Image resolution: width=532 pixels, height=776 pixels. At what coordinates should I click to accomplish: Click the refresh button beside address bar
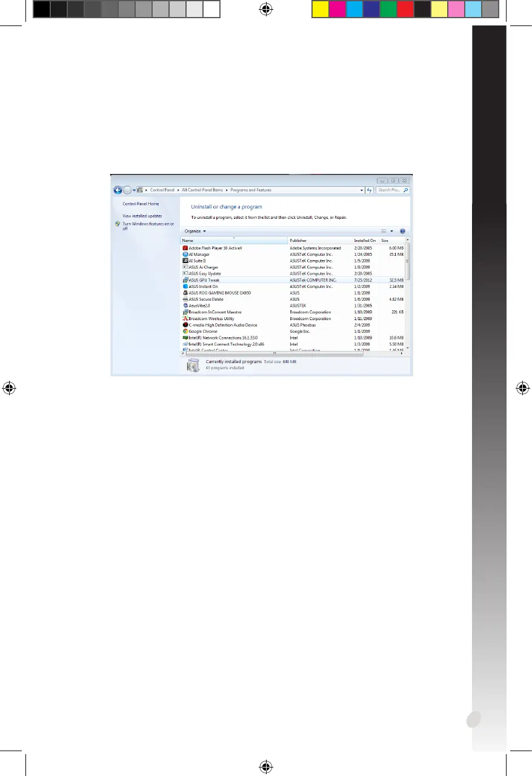pos(369,190)
